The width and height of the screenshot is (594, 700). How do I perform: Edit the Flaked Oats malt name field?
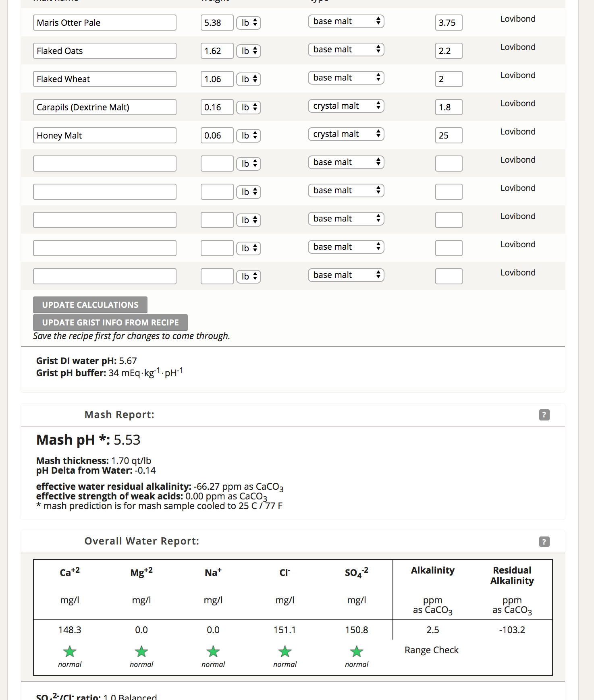105,51
